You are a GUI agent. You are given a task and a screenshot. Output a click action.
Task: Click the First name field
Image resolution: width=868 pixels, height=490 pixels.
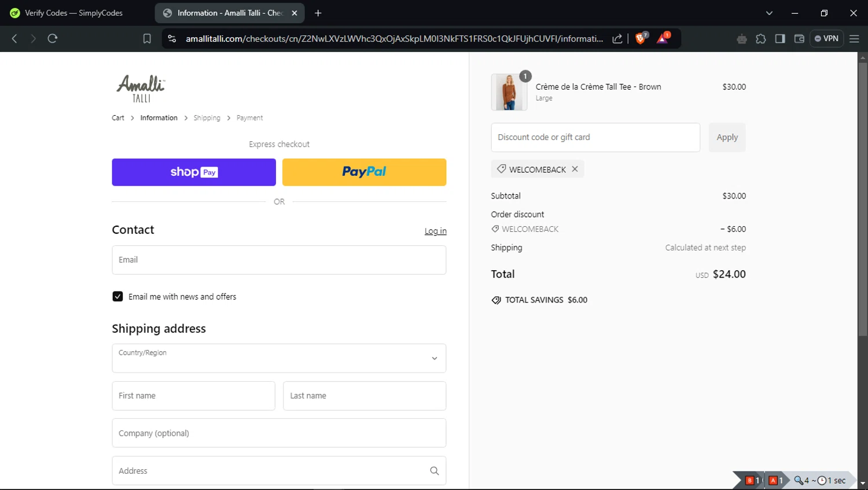coord(193,396)
